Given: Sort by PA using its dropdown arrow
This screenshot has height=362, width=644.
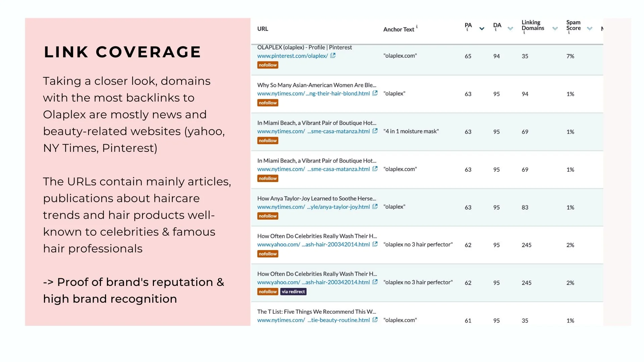Looking at the screenshot, I should coord(482,29).
